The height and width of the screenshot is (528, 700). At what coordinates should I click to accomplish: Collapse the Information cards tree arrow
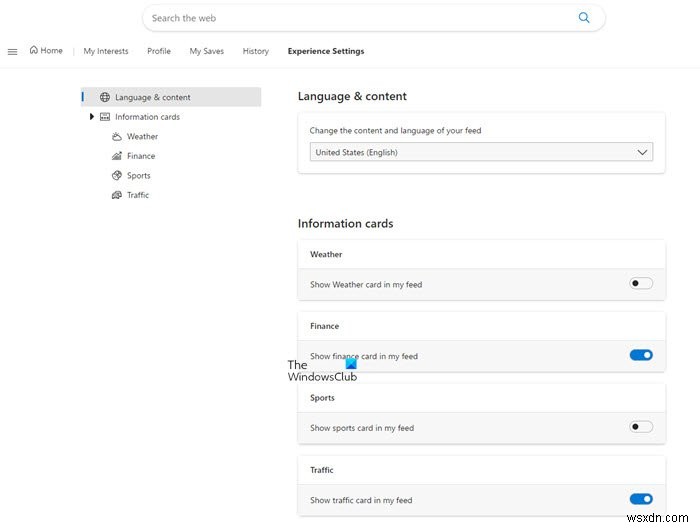point(91,117)
